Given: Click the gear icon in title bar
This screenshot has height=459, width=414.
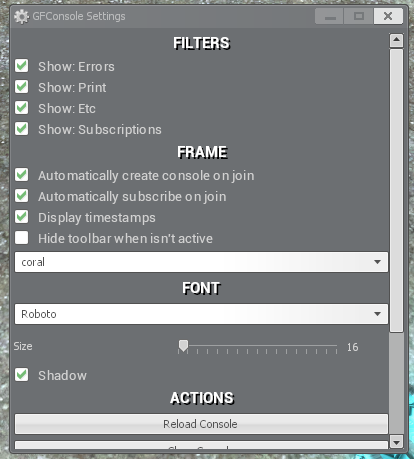Looking at the screenshot, I should pos(21,16).
